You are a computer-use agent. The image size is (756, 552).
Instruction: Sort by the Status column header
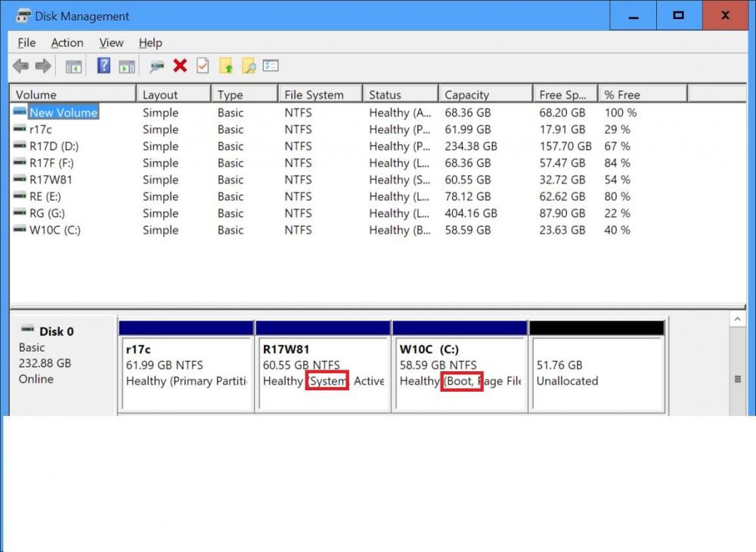[401, 95]
